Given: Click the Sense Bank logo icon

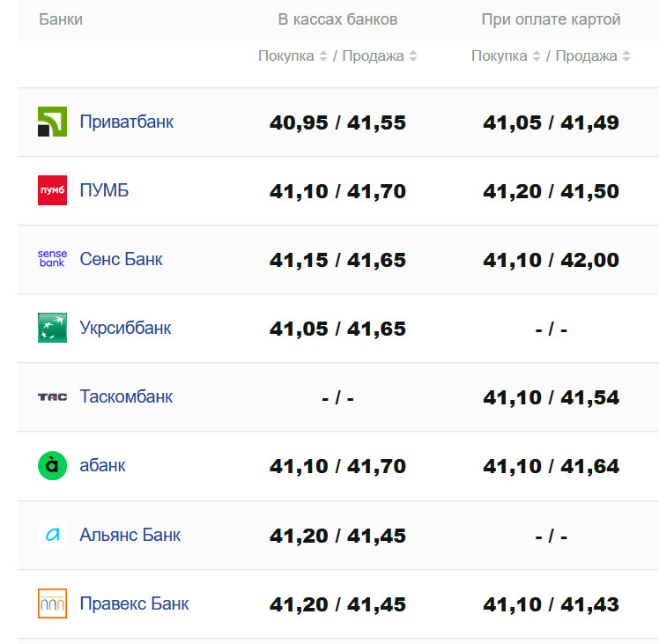Looking at the screenshot, I should point(52,259).
